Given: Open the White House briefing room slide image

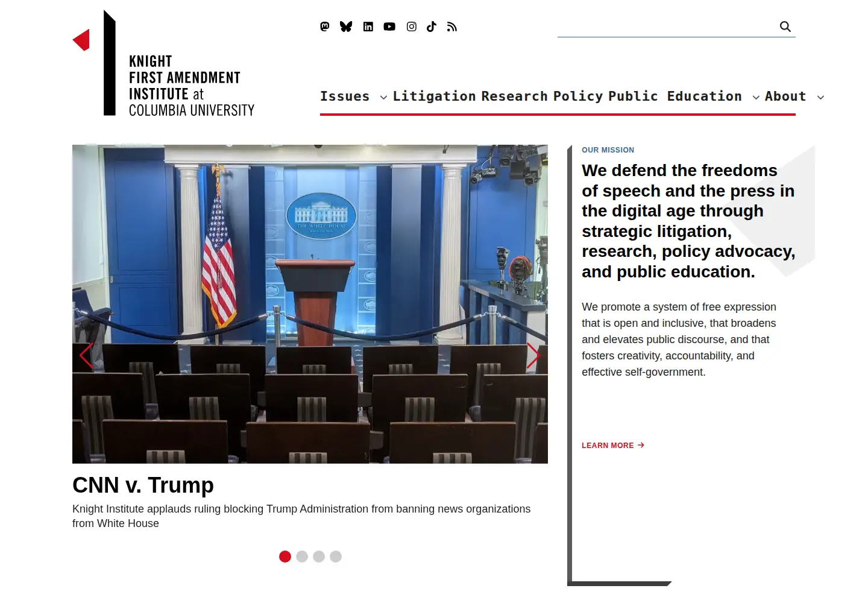Looking at the screenshot, I should pyautogui.click(x=310, y=304).
